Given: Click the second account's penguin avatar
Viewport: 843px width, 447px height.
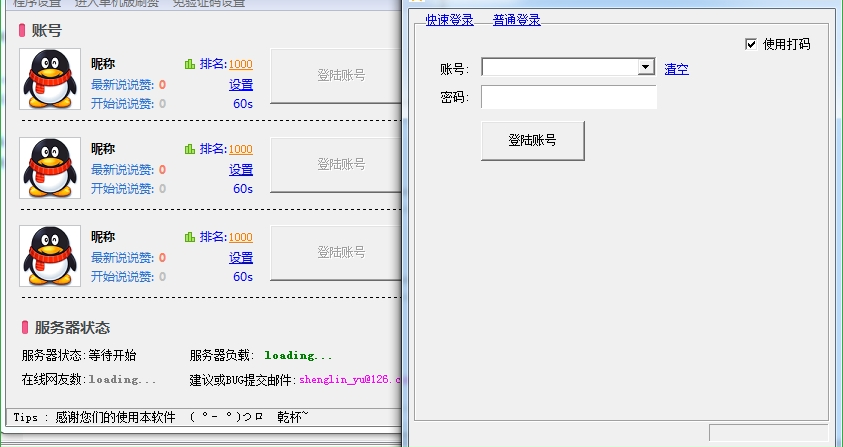Looking at the screenshot, I should [50, 167].
